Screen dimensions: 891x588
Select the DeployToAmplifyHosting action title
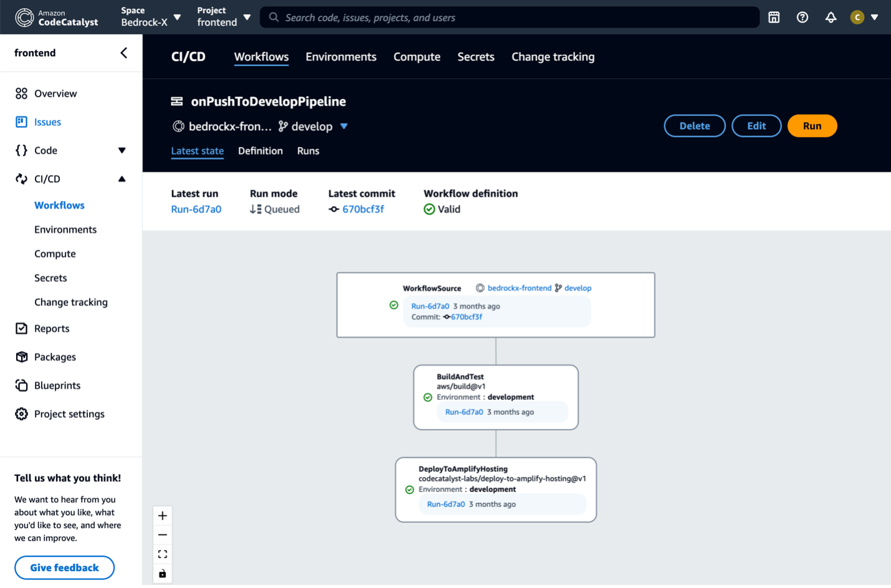(x=463, y=469)
